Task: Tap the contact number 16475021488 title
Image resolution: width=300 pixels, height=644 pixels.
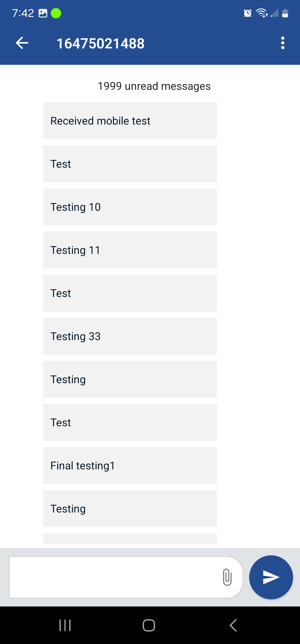Action: click(100, 43)
